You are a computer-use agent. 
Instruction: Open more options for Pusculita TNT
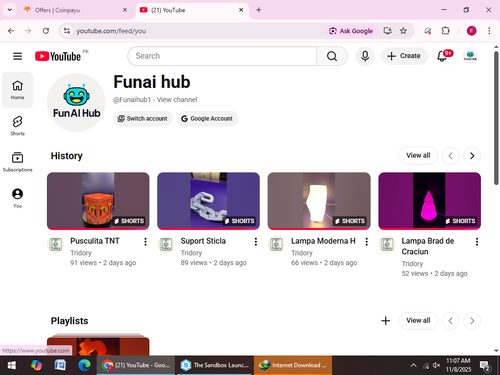(x=145, y=242)
